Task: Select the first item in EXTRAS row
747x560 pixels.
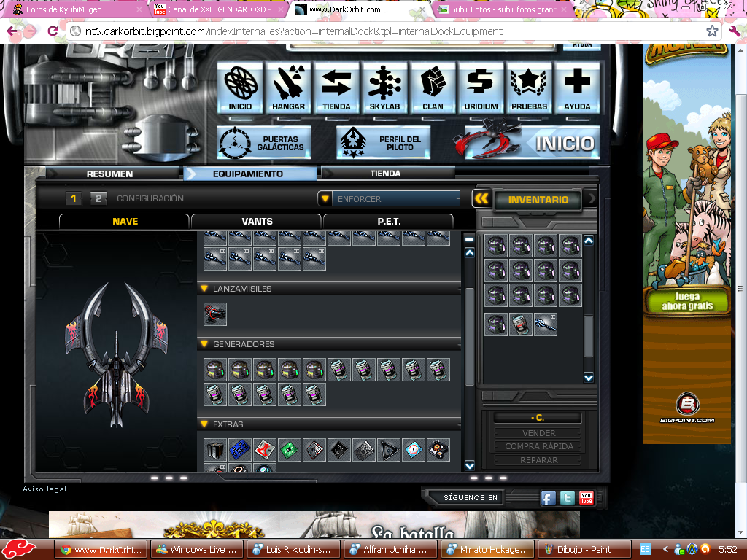Action: 215,450
